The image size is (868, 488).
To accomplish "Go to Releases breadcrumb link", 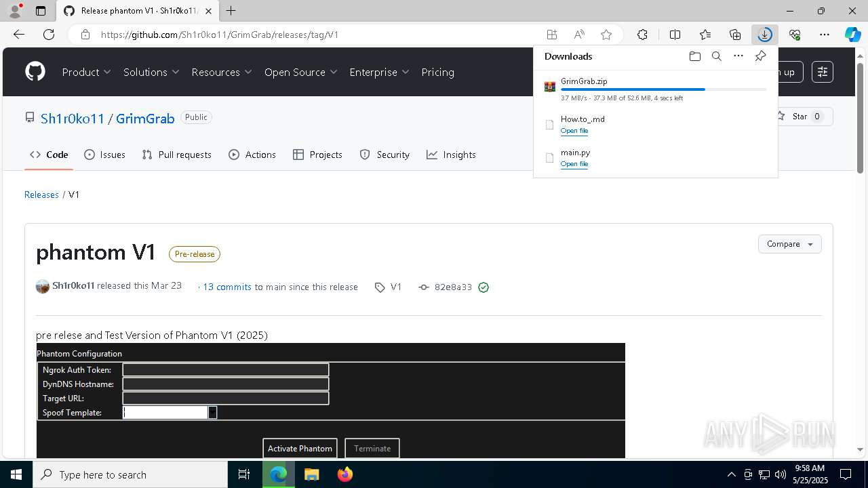I will (41, 195).
